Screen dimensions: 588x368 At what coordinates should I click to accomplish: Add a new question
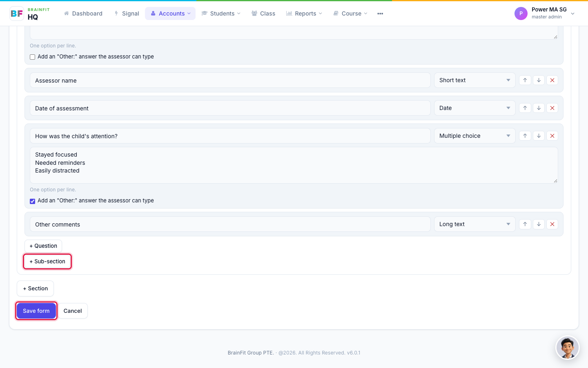(43, 246)
